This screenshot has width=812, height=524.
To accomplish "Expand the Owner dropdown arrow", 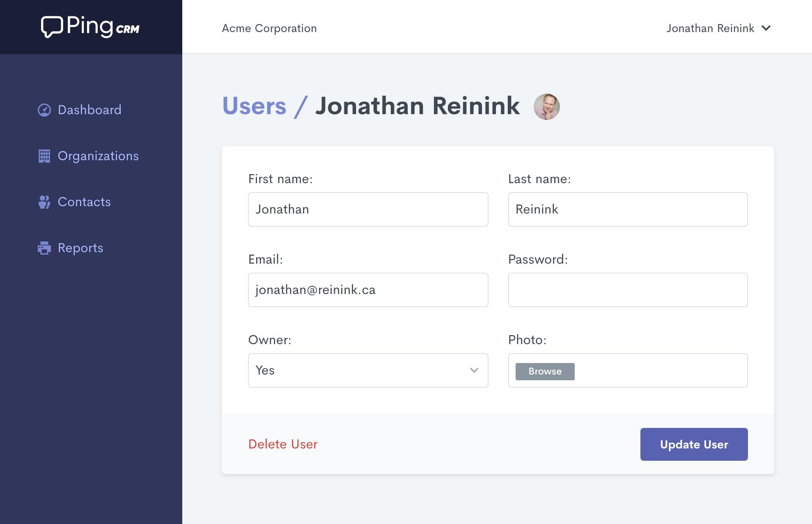I will (x=474, y=370).
